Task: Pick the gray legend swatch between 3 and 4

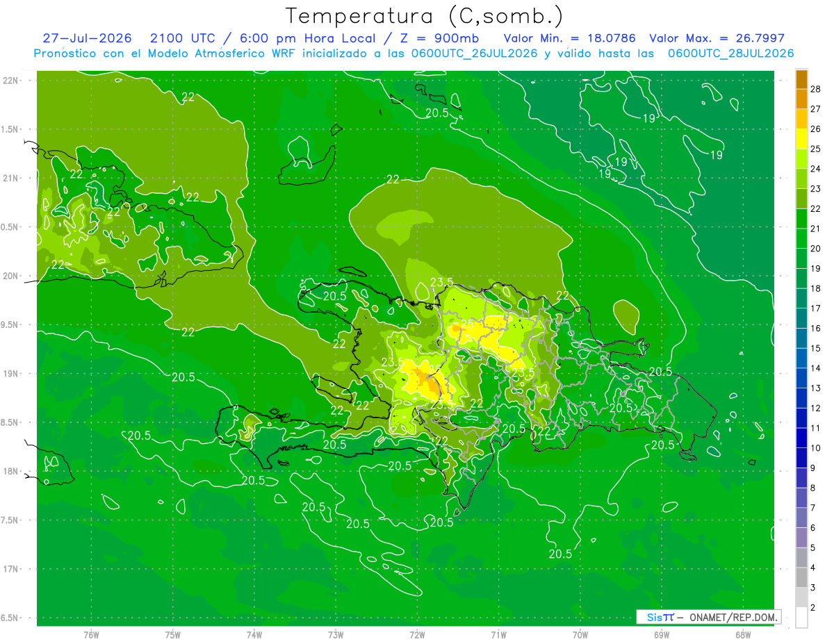Action: (x=801, y=577)
